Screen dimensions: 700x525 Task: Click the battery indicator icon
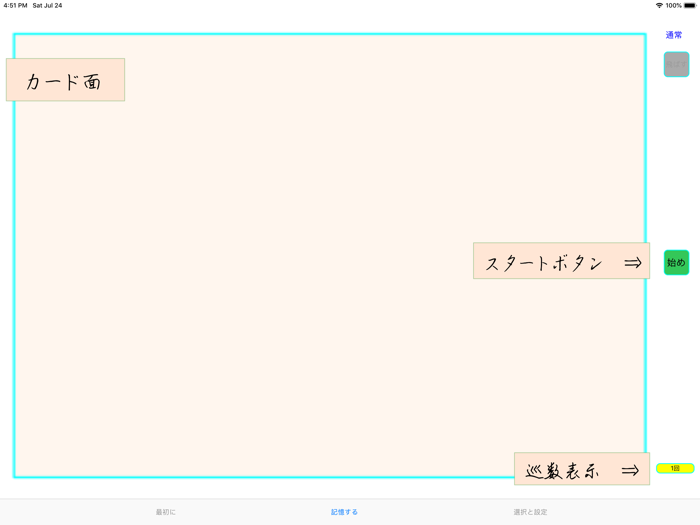pos(690,5)
